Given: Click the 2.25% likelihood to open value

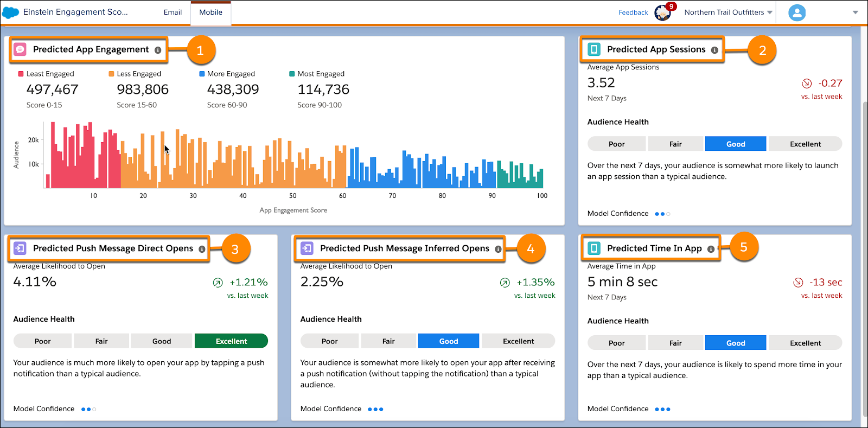Looking at the screenshot, I should click(322, 282).
